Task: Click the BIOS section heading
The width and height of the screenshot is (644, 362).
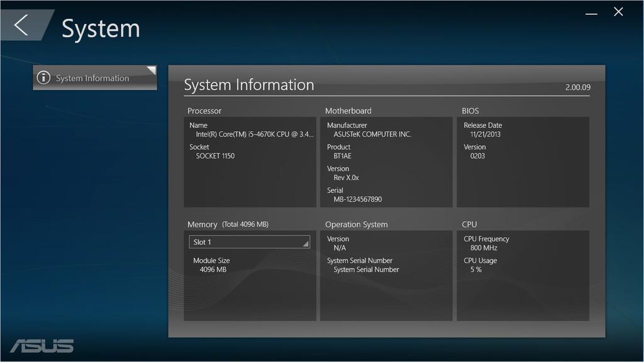Action: click(x=470, y=111)
